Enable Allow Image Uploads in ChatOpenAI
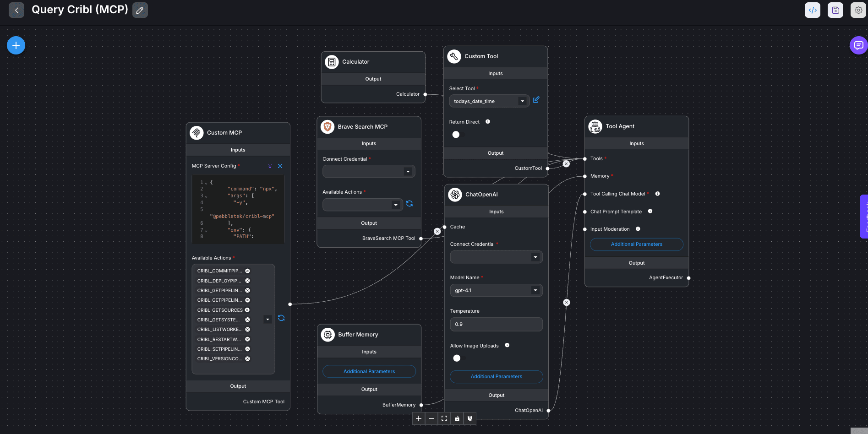The width and height of the screenshot is (868, 434). [x=457, y=358]
